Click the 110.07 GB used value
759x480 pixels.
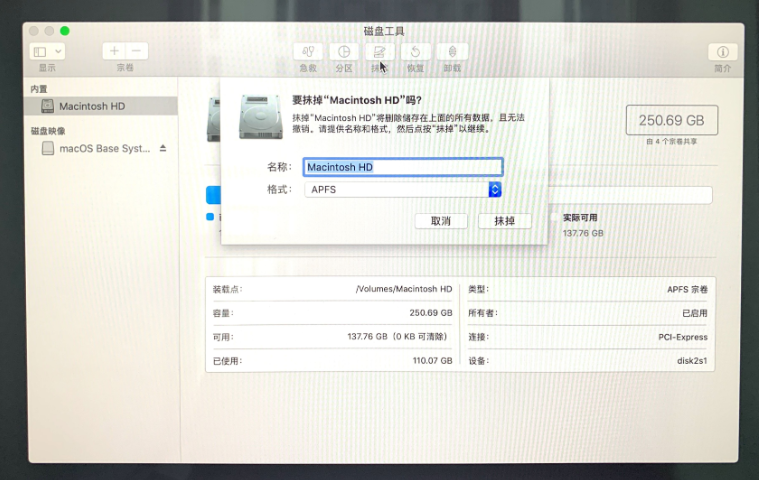pyautogui.click(x=432, y=360)
